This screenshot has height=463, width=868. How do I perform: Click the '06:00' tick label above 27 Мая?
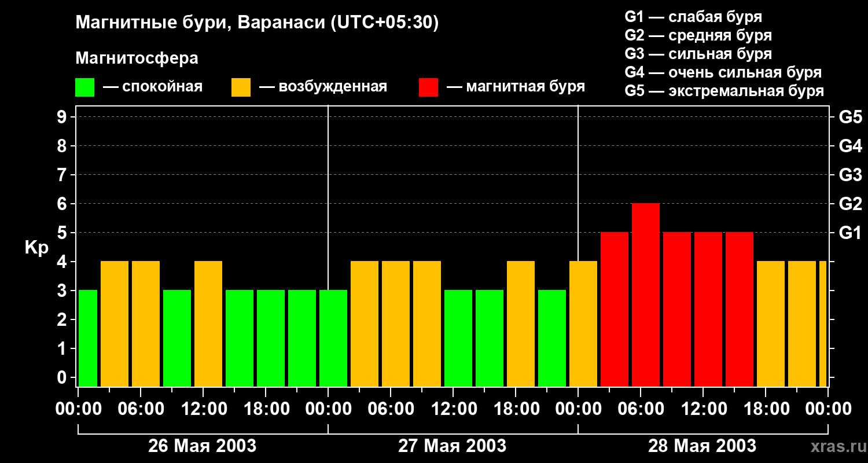[391, 409]
